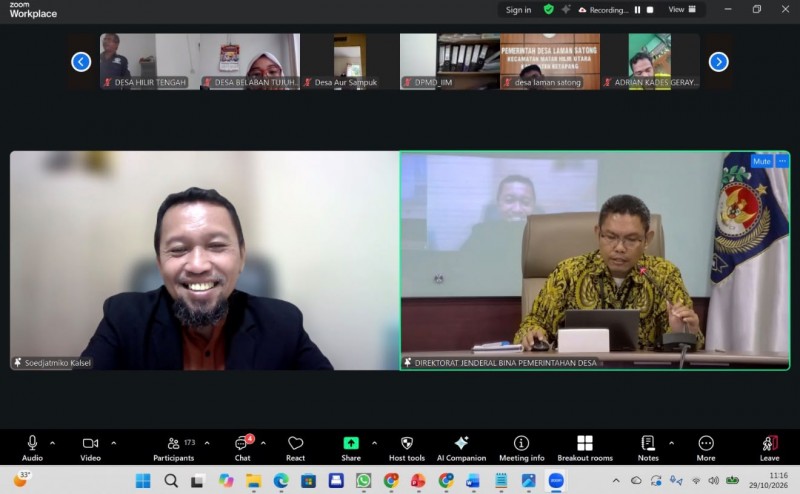
Task: Click the Leave meeting button
Action: [769, 448]
